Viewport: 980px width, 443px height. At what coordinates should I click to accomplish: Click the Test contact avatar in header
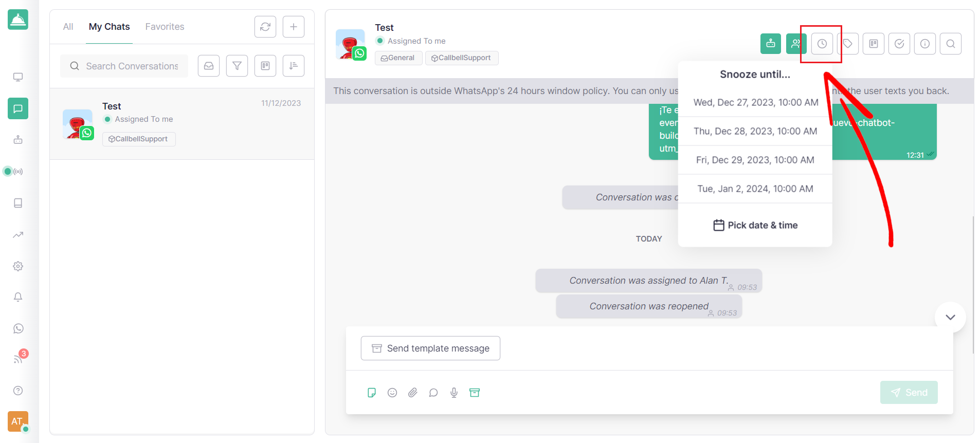click(351, 44)
